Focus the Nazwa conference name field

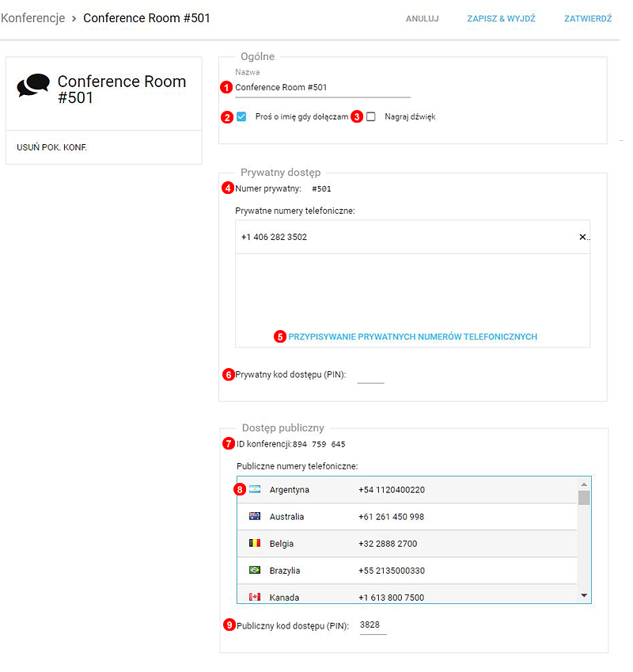322,88
